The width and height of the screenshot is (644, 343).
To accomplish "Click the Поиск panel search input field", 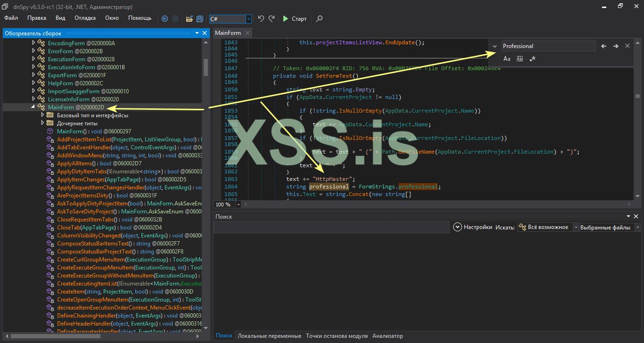I will point(331,227).
